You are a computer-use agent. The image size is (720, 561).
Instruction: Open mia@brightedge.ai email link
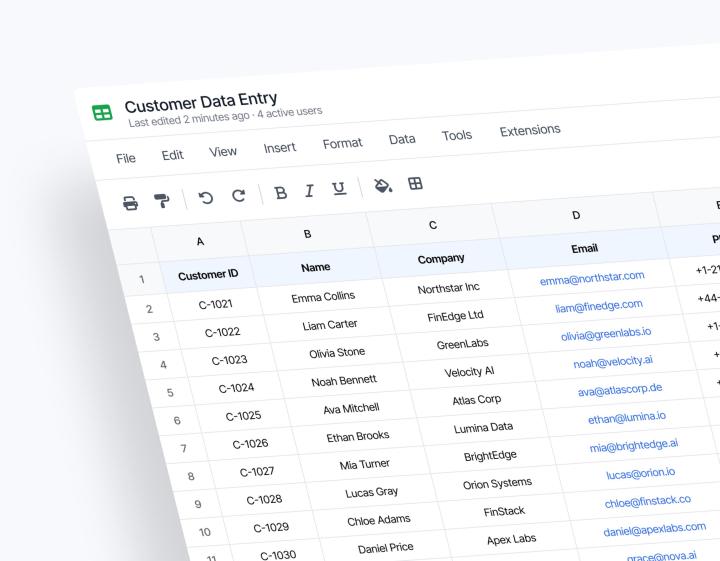634,445
